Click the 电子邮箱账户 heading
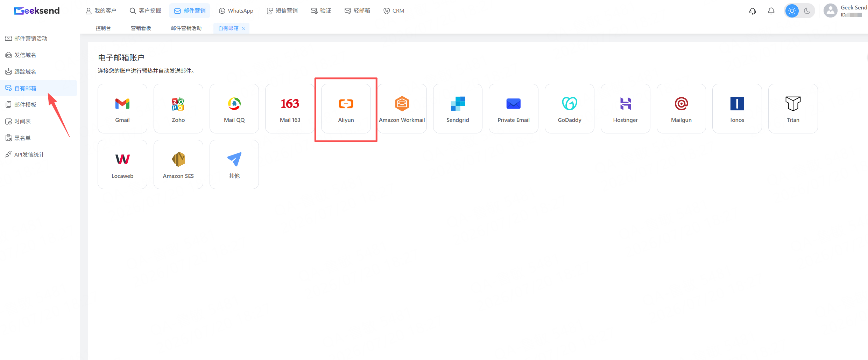 coord(121,58)
